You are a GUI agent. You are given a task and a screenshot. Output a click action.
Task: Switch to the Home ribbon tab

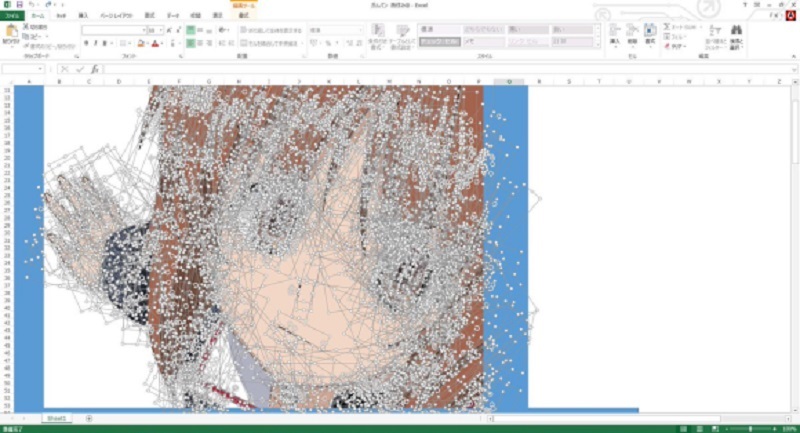[x=38, y=16]
